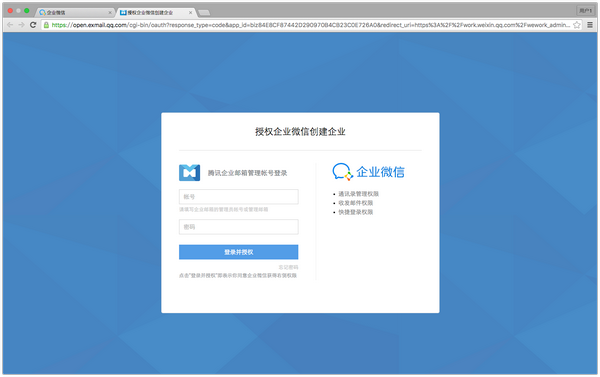The image size is (600, 377).
Task: Click the browser back arrow
Action: coord(10,25)
